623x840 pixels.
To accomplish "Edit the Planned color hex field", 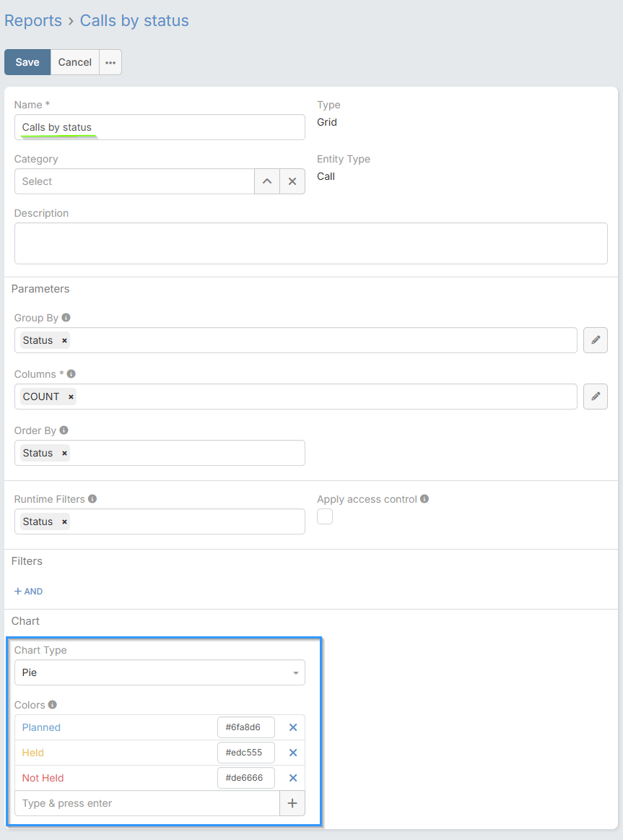I will point(245,727).
